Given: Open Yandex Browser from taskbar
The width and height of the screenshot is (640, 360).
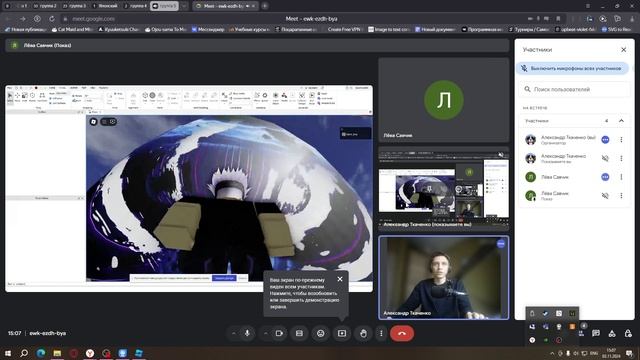Looking at the screenshot, I should coord(90,353).
